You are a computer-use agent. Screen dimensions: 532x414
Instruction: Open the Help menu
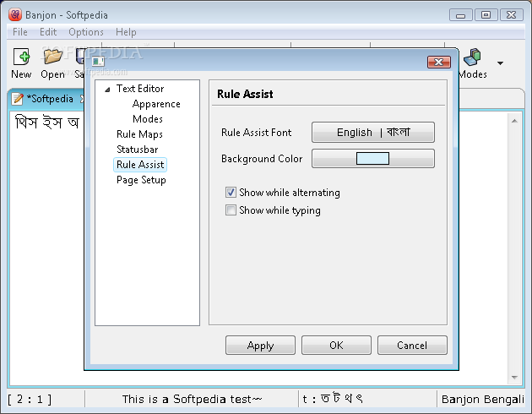[126, 32]
